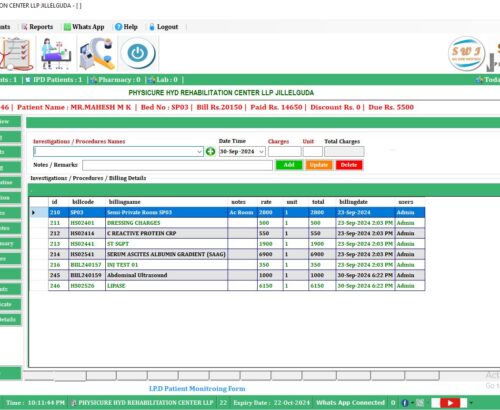The width and height of the screenshot is (500, 410).
Task: Click into the Charges input field
Action: pyautogui.click(x=284, y=152)
